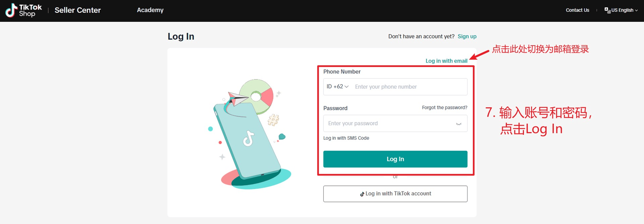
Task: Click the Phone Number field label
Action: pos(342,72)
